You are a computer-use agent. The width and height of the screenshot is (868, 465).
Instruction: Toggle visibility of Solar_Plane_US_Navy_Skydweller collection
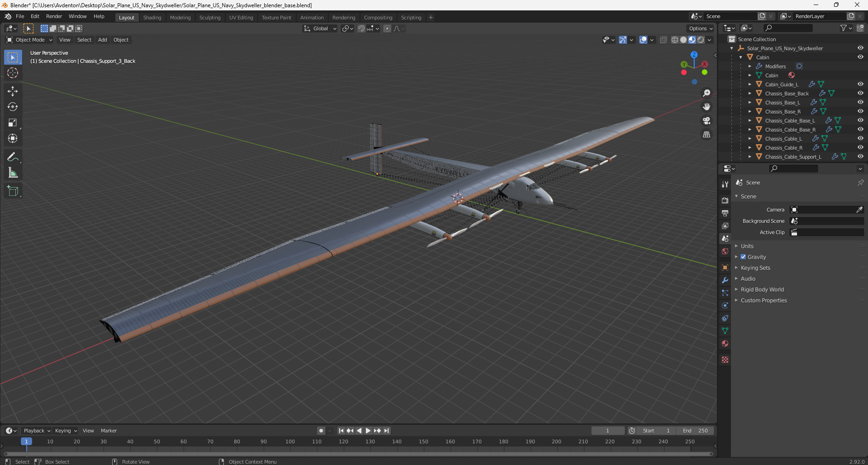click(860, 48)
